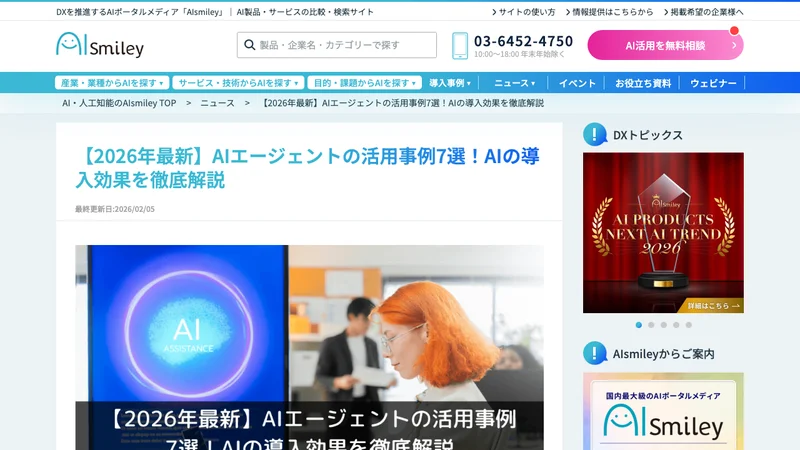Expand サービス・技術からAIを探す dropdown
Image resolution: width=800 pixels, height=450 pixels.
tap(238, 83)
